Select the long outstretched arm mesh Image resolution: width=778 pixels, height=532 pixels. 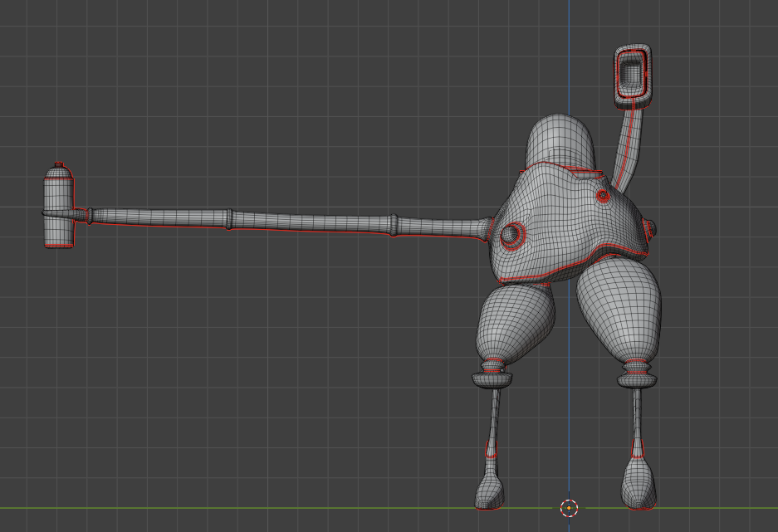288,222
